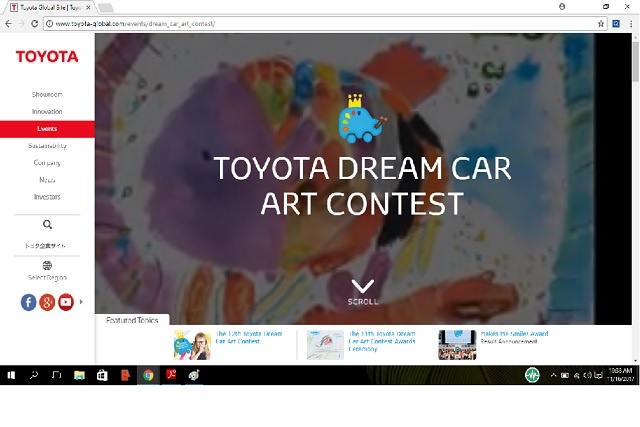The width and height of the screenshot is (640, 427).
Task: Bookmark page with the star icon
Action: [x=601, y=24]
